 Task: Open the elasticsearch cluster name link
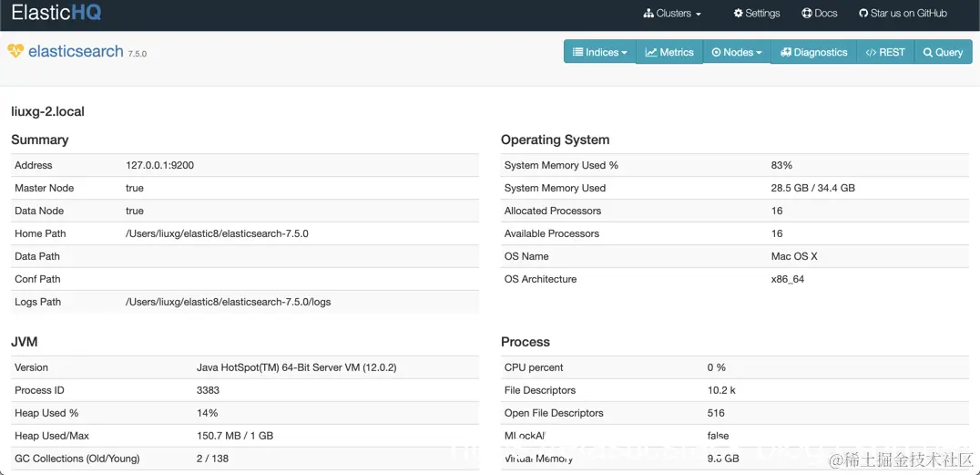[76, 51]
